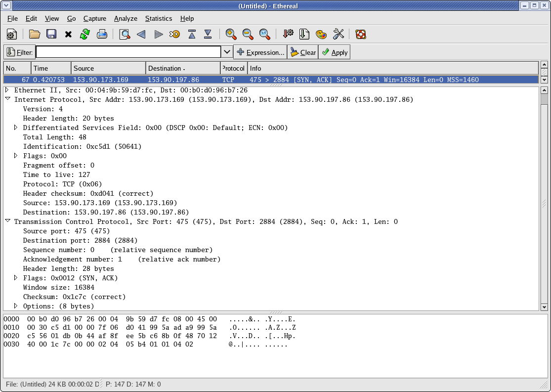This screenshot has height=392, width=551.
Task: Click the Expression... button
Action: coord(260,52)
